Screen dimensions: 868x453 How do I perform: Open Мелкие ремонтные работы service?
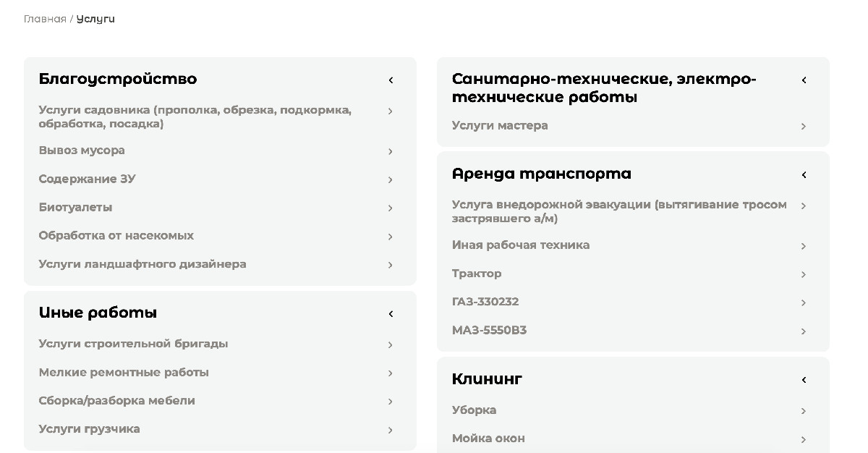click(x=124, y=373)
